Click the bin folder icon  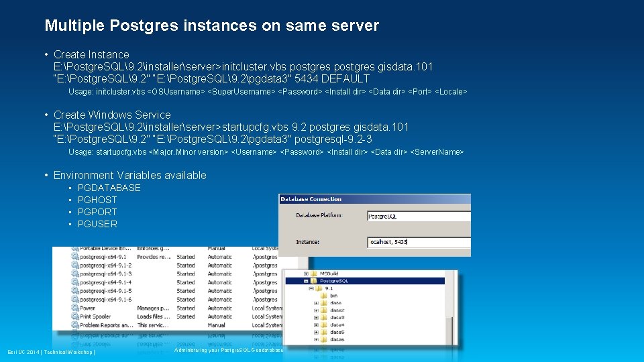click(x=323, y=296)
